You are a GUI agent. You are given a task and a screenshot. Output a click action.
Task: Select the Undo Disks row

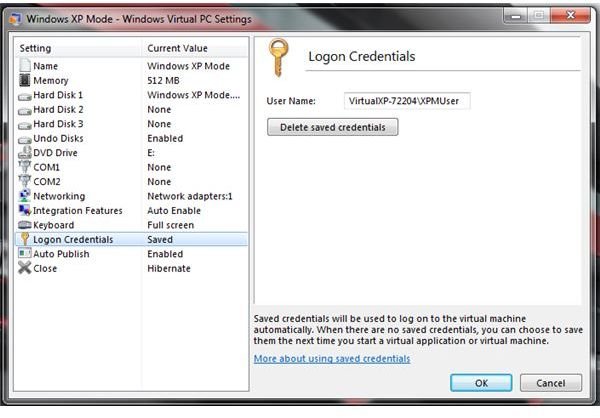pos(131,138)
